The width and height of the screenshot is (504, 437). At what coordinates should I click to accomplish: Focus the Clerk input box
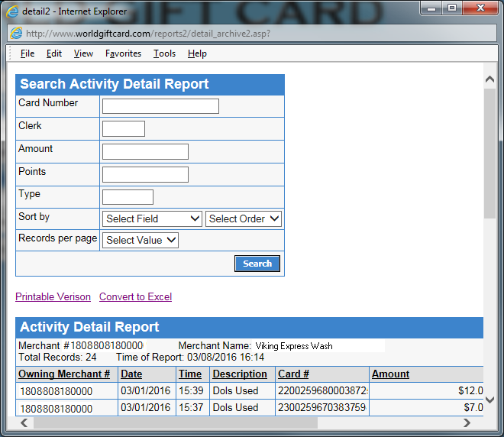coord(124,128)
